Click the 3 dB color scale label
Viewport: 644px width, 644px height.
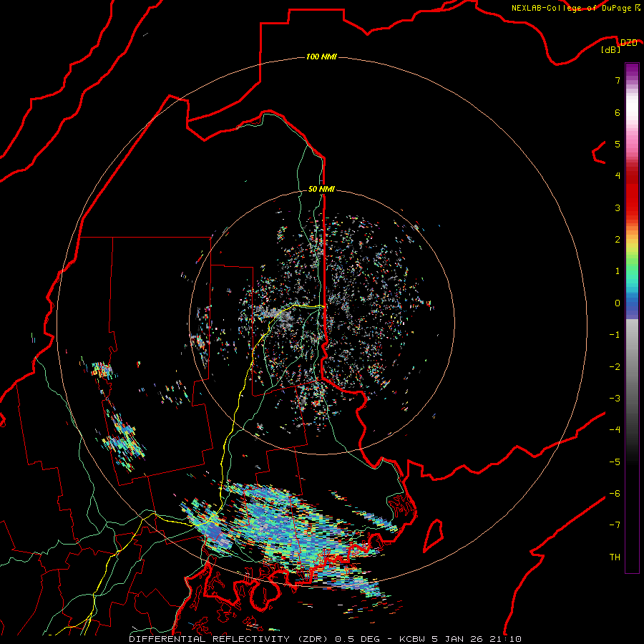pyautogui.click(x=618, y=208)
